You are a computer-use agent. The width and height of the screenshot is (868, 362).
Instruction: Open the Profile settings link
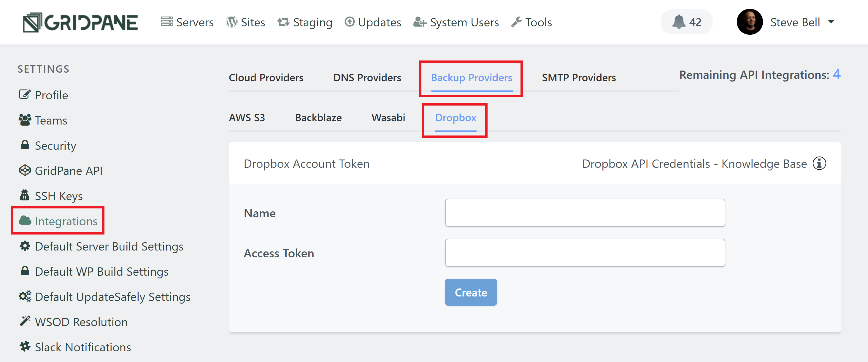point(43,95)
